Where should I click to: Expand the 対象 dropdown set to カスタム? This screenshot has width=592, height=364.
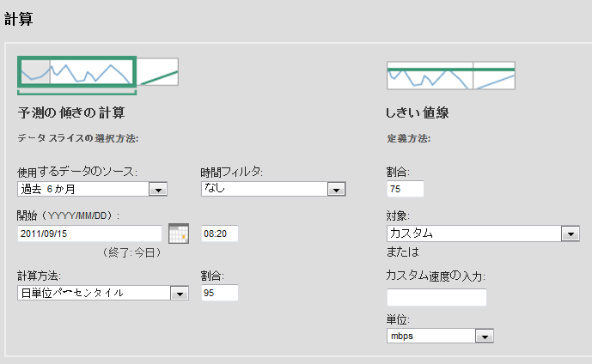(x=484, y=233)
